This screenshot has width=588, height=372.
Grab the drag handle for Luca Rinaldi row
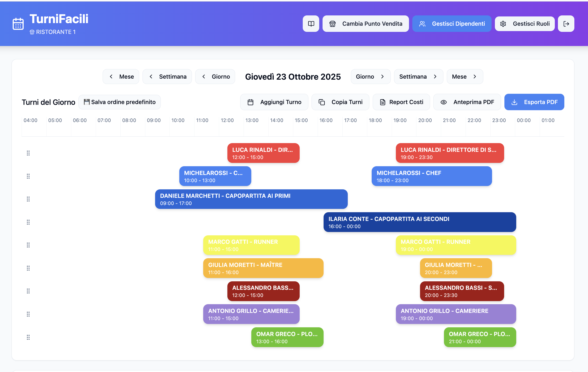28,153
